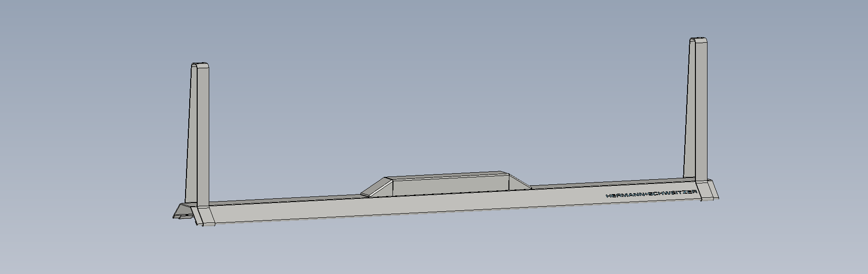Click the HERMANN SCHWEITZER engraved text
The height and width of the screenshot is (274, 868).
(x=651, y=195)
